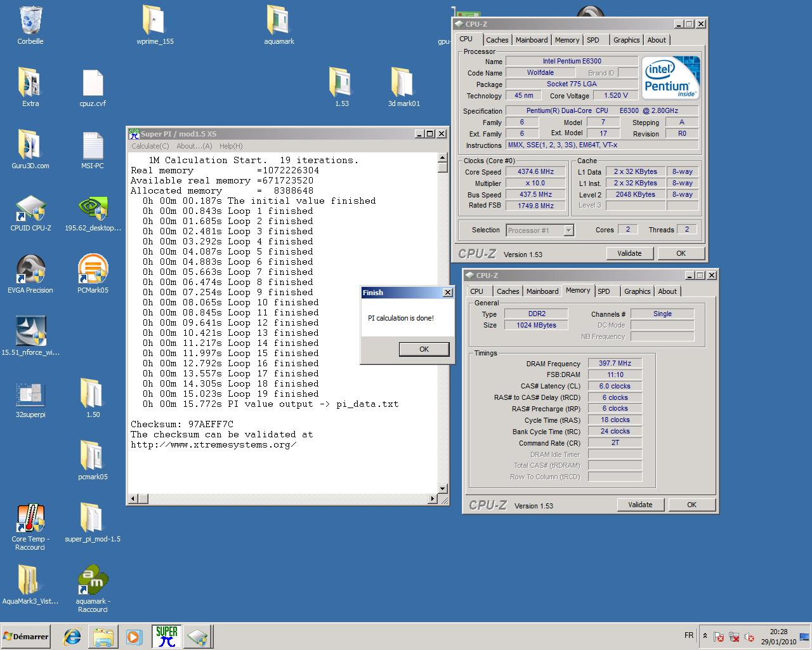Select Graphics tab in lower CPU-Z window
Image resolution: width=812 pixels, height=650 pixels.
(638, 291)
